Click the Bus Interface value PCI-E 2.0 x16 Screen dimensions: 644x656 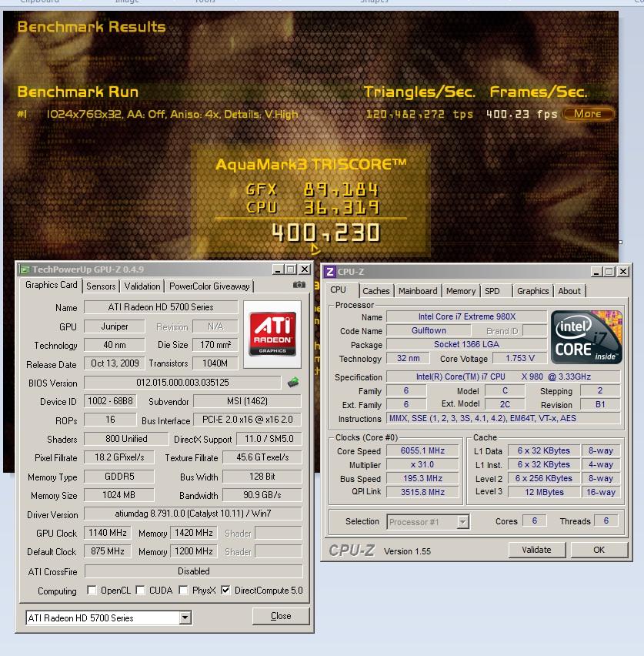[248, 420]
